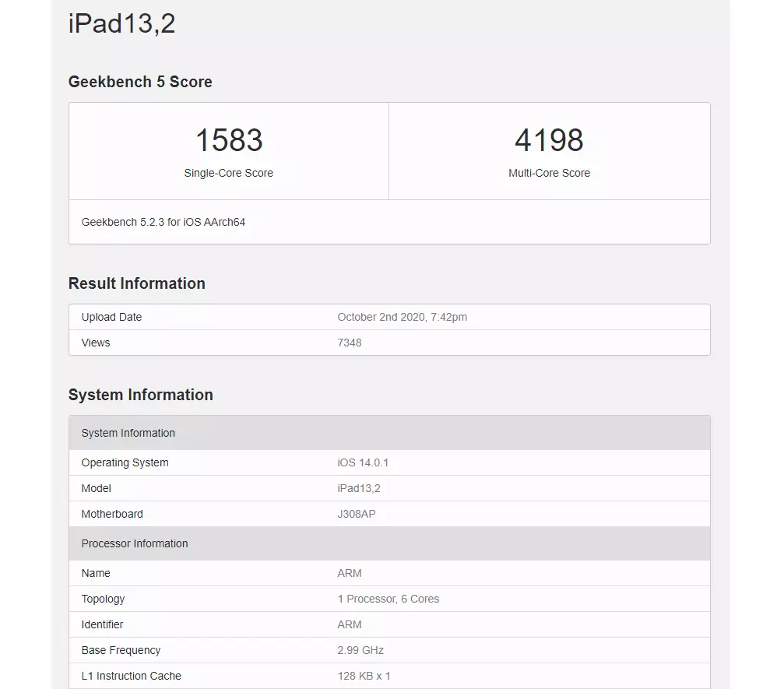
Task: Click the Views row label
Action: pos(96,343)
